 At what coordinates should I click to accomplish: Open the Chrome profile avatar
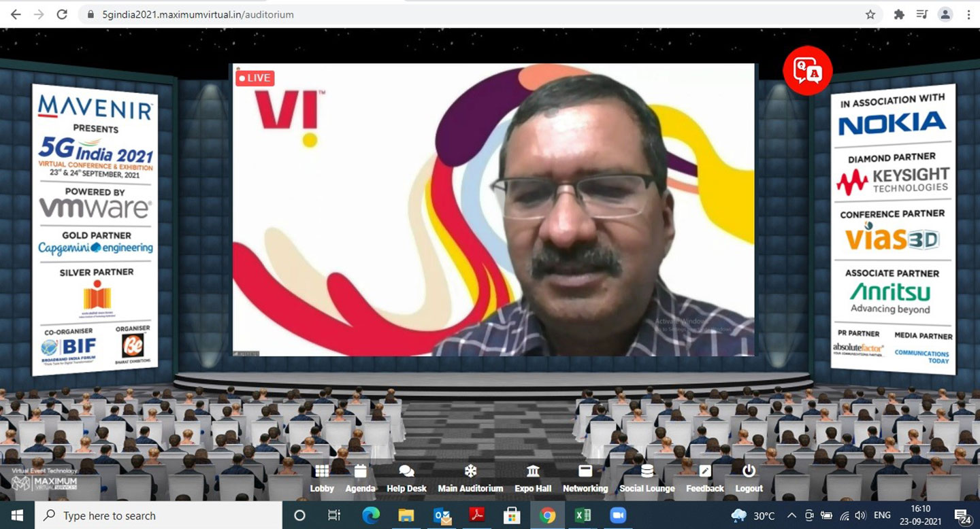coord(945,14)
